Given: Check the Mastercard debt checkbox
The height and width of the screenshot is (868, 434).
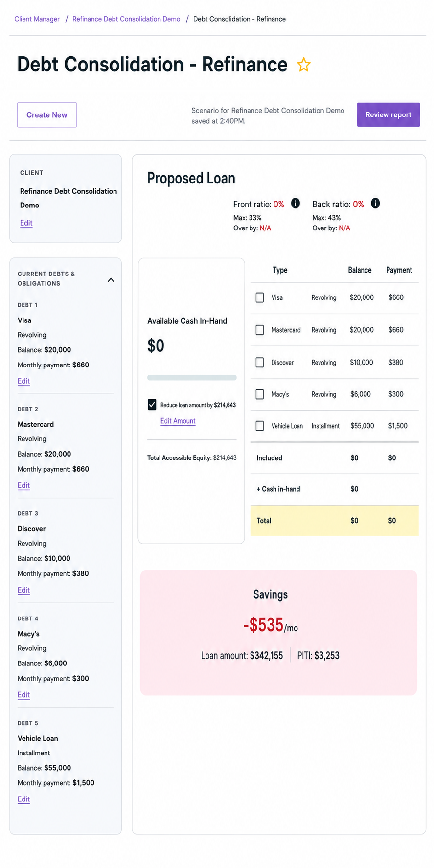Looking at the screenshot, I should point(260,330).
